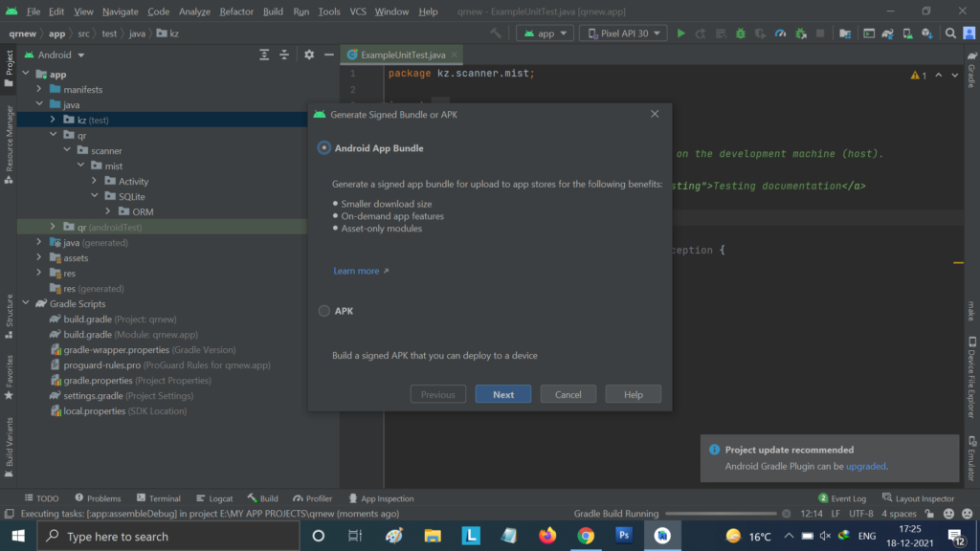Open the AVD Manager device icon
Viewport: 980px width, 551px height.
[x=907, y=33]
